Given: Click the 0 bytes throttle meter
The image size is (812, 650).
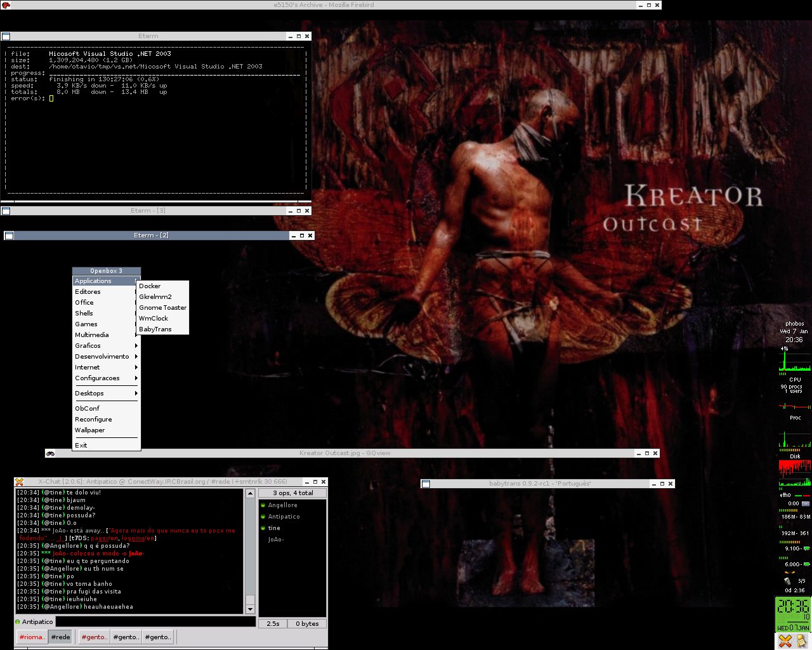Looking at the screenshot, I should click(308, 623).
